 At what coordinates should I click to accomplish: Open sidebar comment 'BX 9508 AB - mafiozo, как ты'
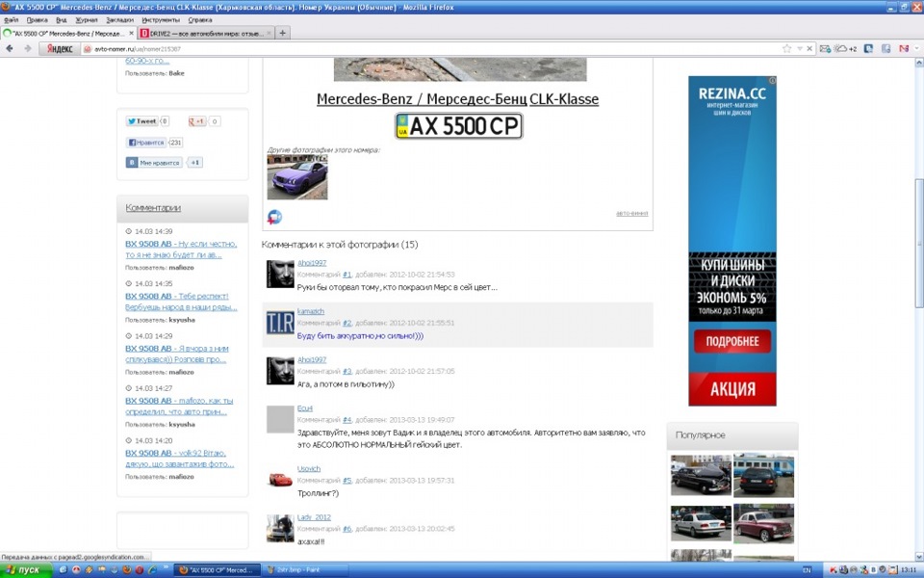pyautogui.click(x=179, y=407)
